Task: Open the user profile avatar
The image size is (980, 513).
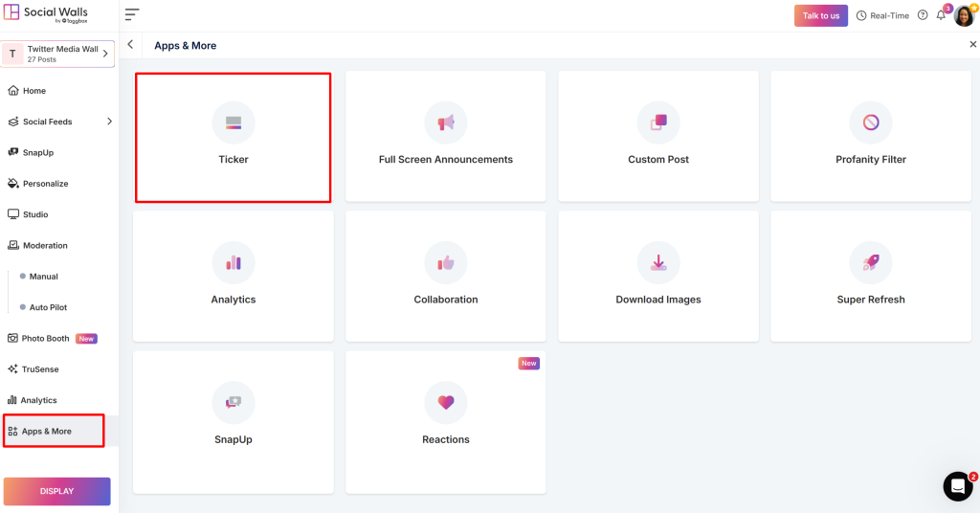Action: 964,15
